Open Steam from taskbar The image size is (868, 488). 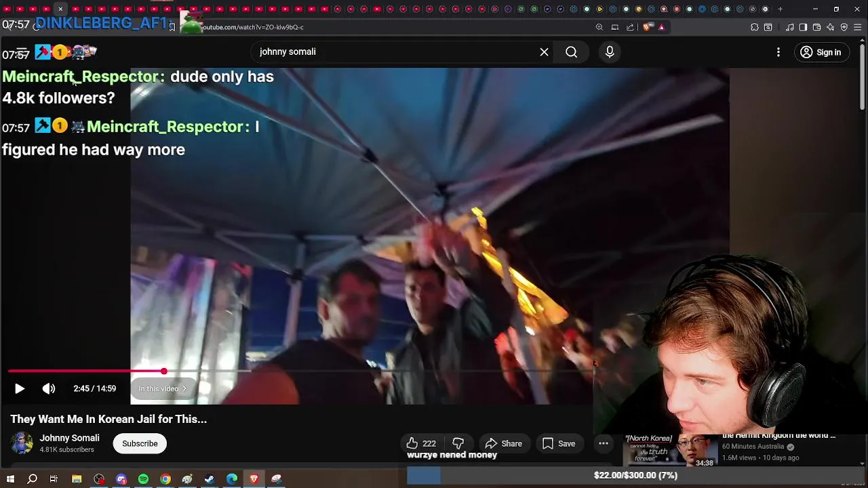[x=210, y=479]
